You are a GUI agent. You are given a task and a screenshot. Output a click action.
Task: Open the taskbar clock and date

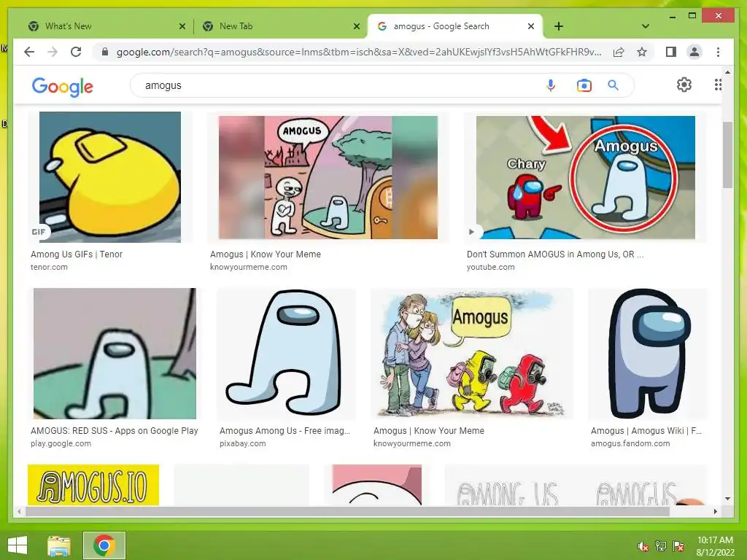point(715,546)
